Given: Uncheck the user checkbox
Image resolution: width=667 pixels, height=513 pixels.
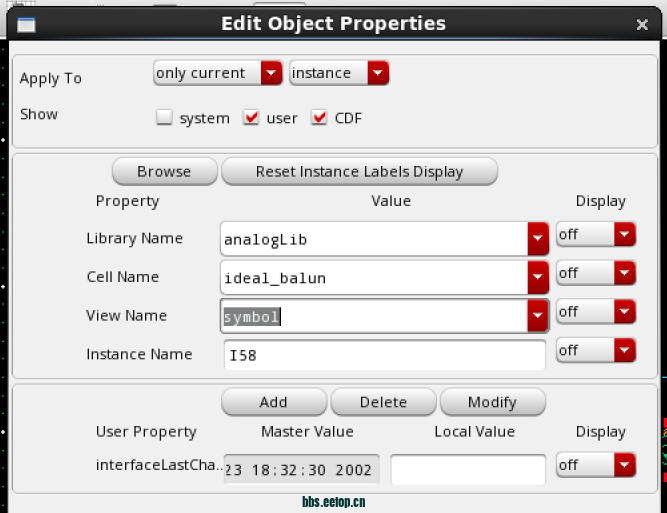Looking at the screenshot, I should tap(251, 117).
